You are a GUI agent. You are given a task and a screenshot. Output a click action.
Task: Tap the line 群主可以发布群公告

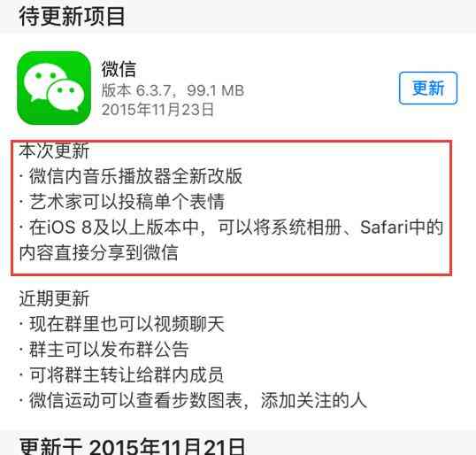tap(109, 350)
